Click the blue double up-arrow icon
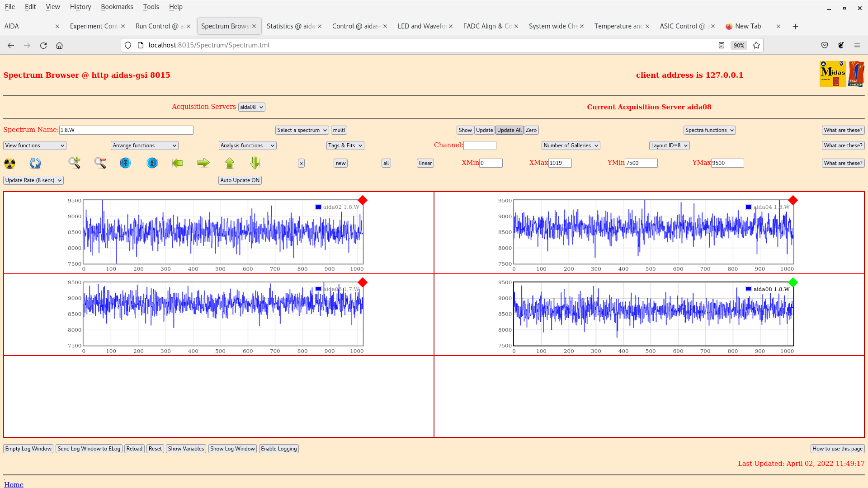 click(x=152, y=163)
